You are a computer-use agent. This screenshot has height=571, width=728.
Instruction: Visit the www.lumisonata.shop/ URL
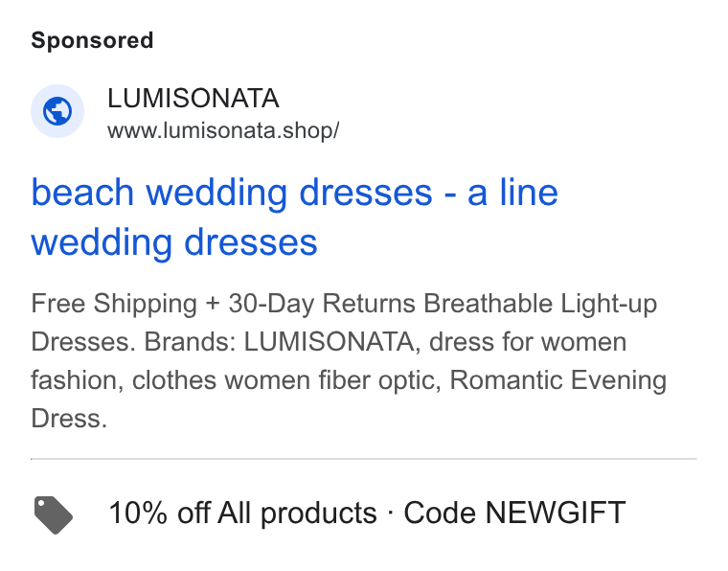[x=223, y=130]
